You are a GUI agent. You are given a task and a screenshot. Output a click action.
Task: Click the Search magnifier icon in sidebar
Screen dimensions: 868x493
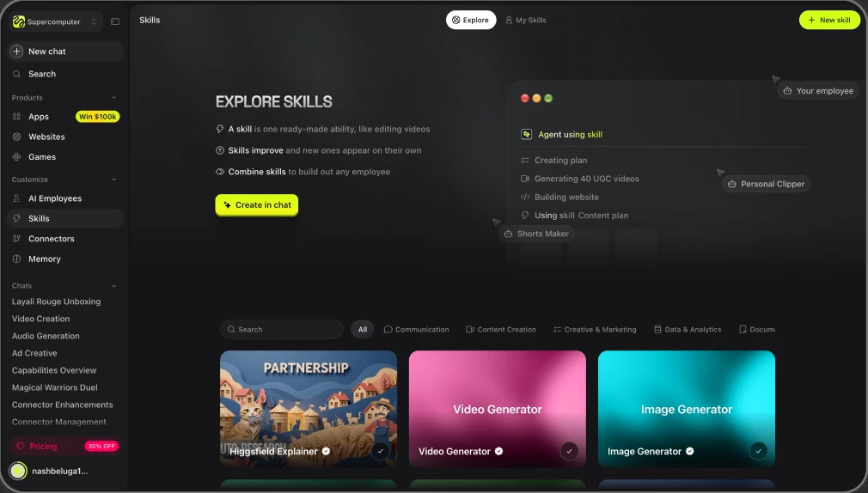[16, 74]
